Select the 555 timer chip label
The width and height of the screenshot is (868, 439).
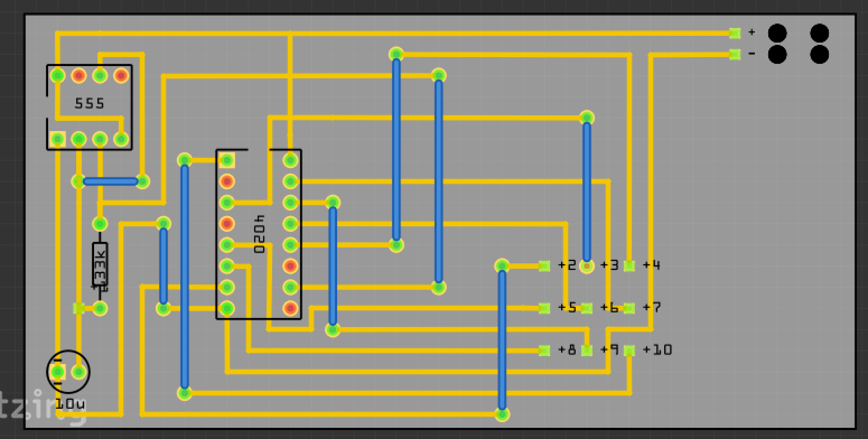tap(89, 104)
